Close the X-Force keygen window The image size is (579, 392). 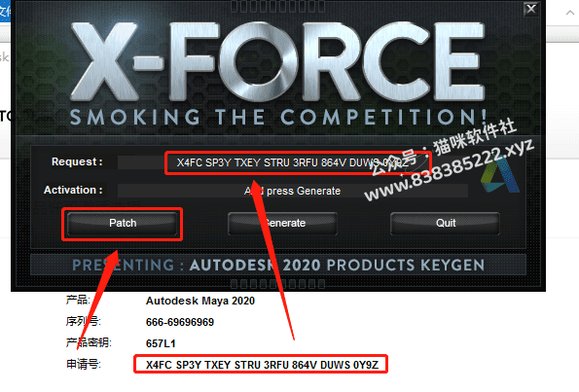pyautogui.click(x=530, y=9)
